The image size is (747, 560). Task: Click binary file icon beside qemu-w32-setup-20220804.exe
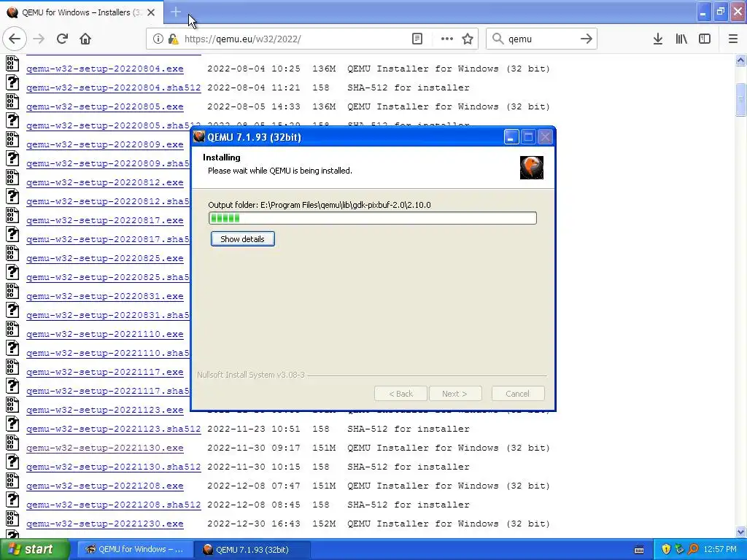pos(12,64)
